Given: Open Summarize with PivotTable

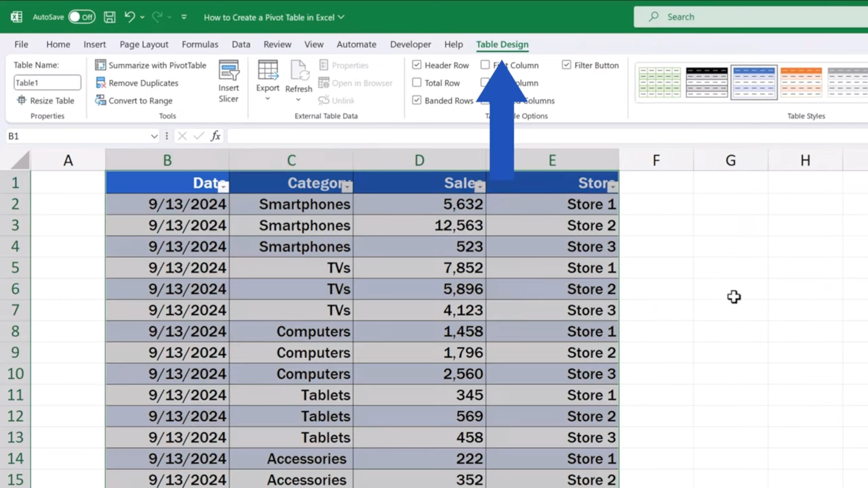Looking at the screenshot, I should click(151, 65).
